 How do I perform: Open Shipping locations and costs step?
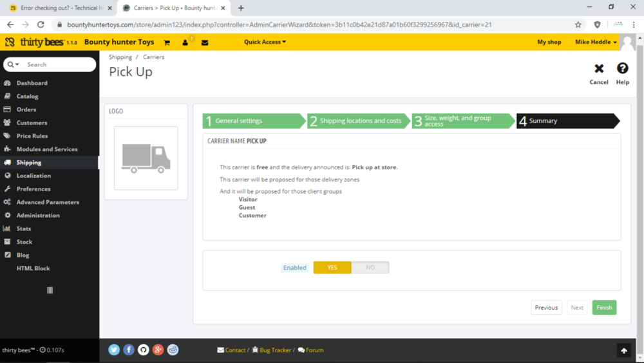[x=359, y=121]
